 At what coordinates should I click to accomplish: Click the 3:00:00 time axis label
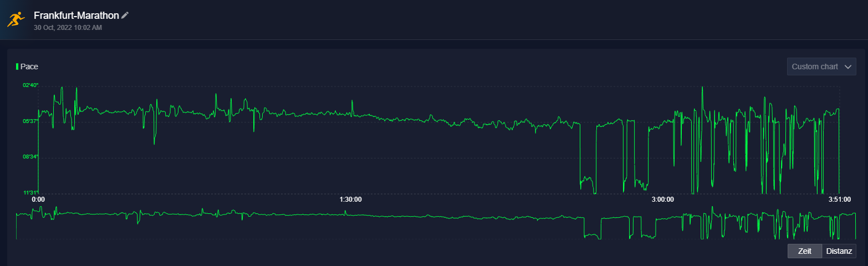662,199
